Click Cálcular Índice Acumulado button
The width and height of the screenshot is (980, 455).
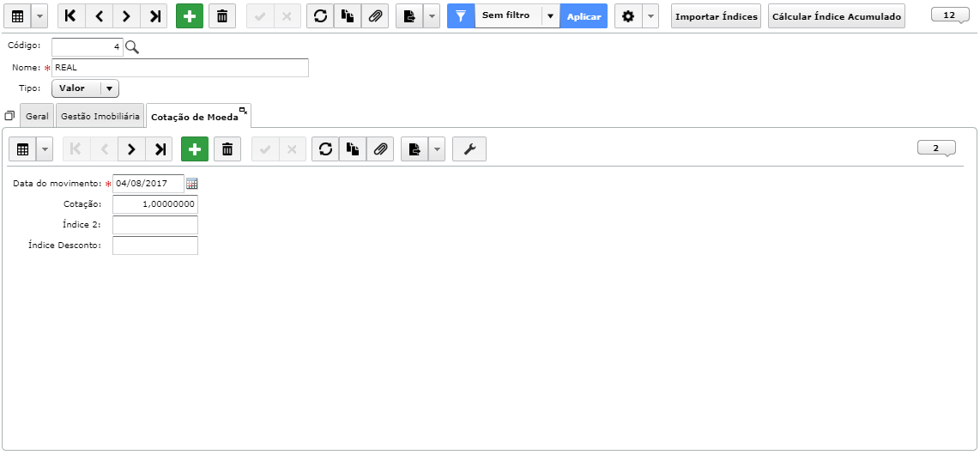click(837, 17)
